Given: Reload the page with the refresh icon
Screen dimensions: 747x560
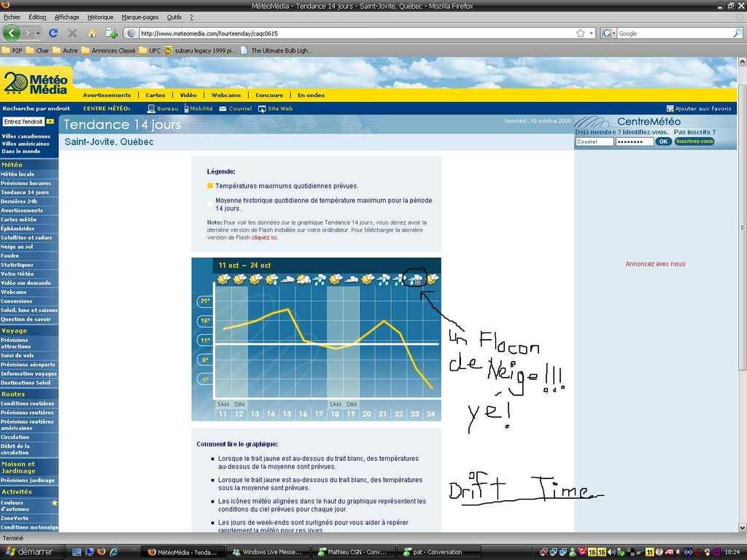Looking at the screenshot, I should coord(53,34).
